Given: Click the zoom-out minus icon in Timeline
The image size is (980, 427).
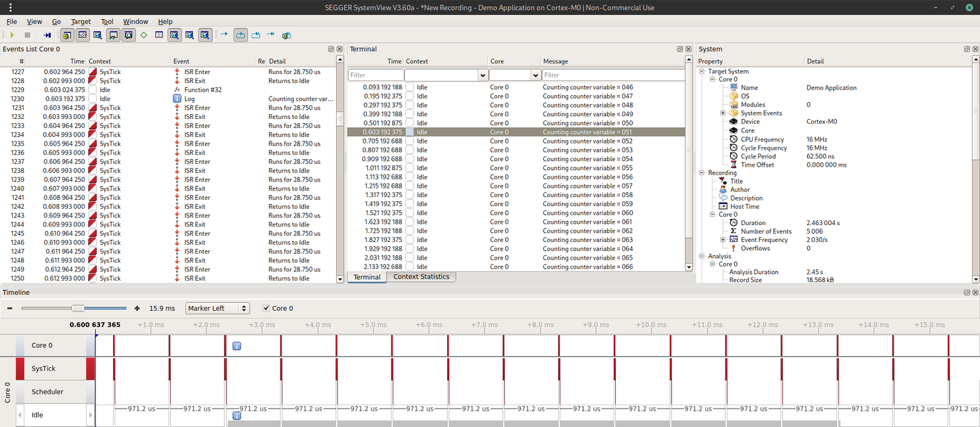Looking at the screenshot, I should click(10, 308).
